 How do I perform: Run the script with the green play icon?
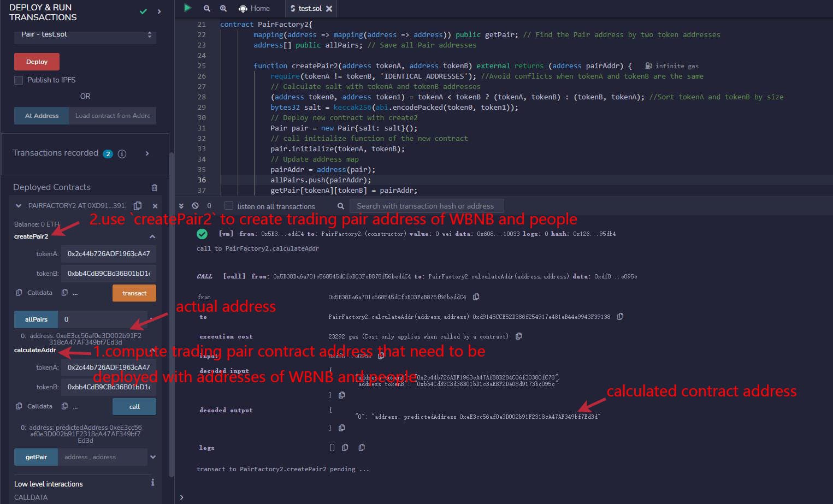pos(187,8)
